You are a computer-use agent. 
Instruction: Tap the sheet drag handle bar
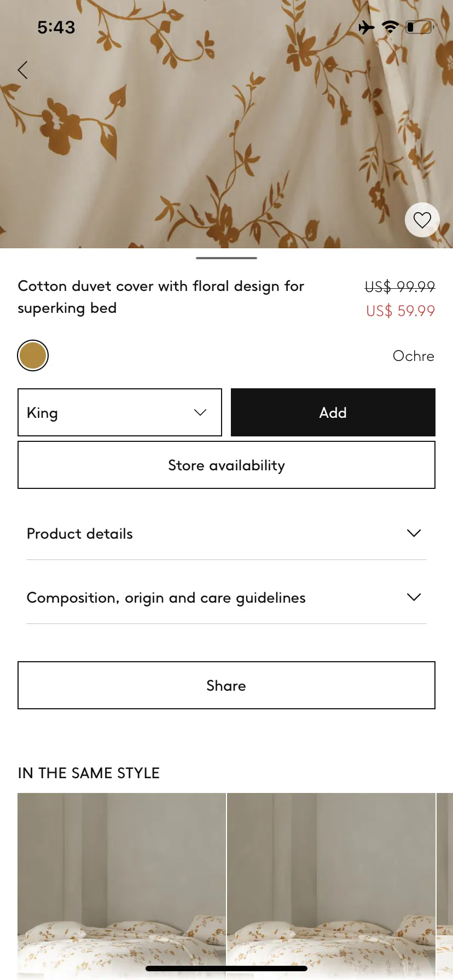[x=226, y=258]
